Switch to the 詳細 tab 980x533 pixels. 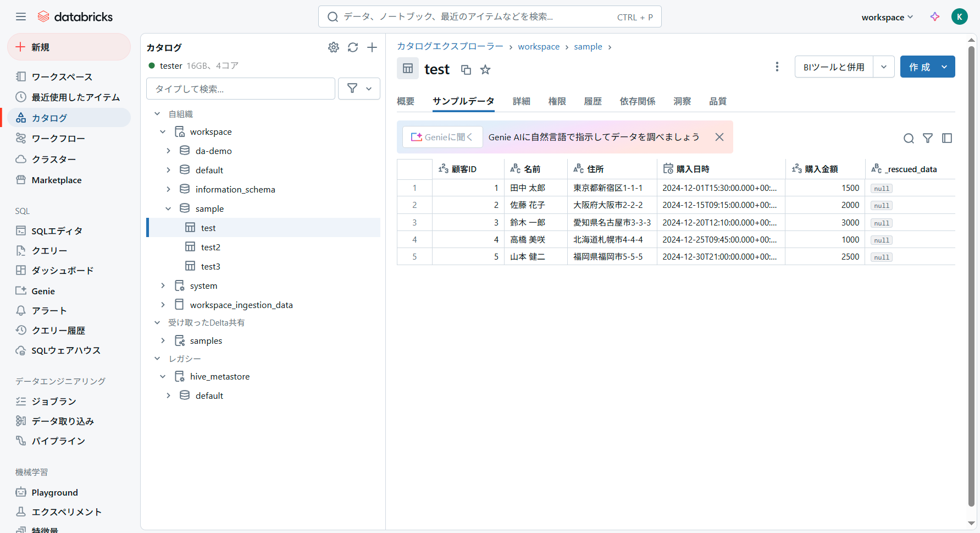[x=521, y=101]
